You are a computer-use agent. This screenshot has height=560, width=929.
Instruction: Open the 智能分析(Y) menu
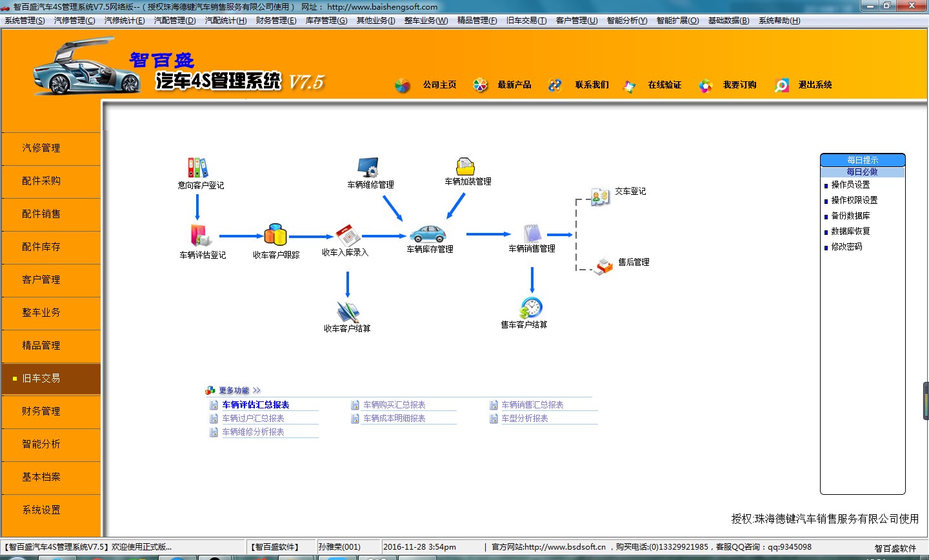[626, 21]
